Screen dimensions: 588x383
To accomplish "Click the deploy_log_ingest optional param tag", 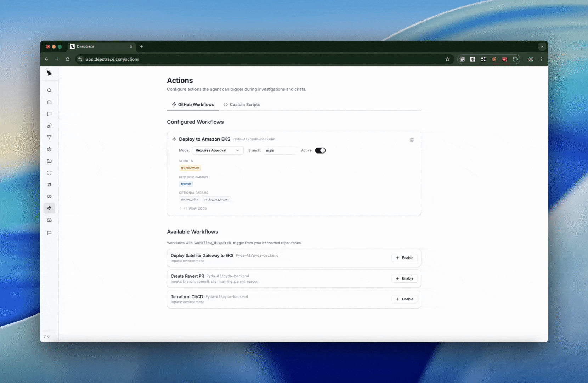I will point(216,199).
